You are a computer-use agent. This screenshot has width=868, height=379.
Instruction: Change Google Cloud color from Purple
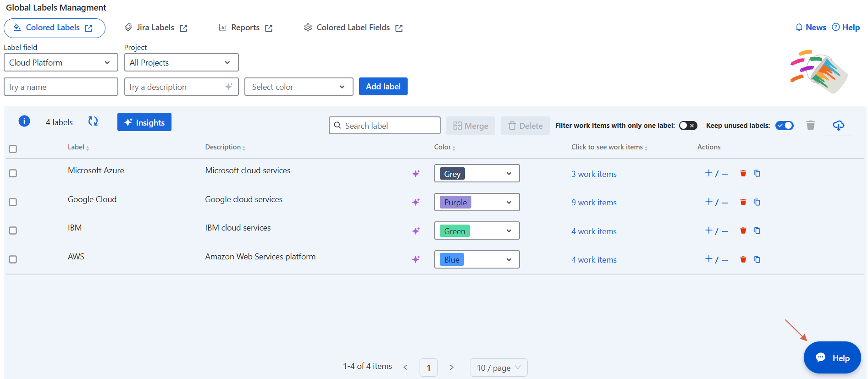click(x=477, y=202)
